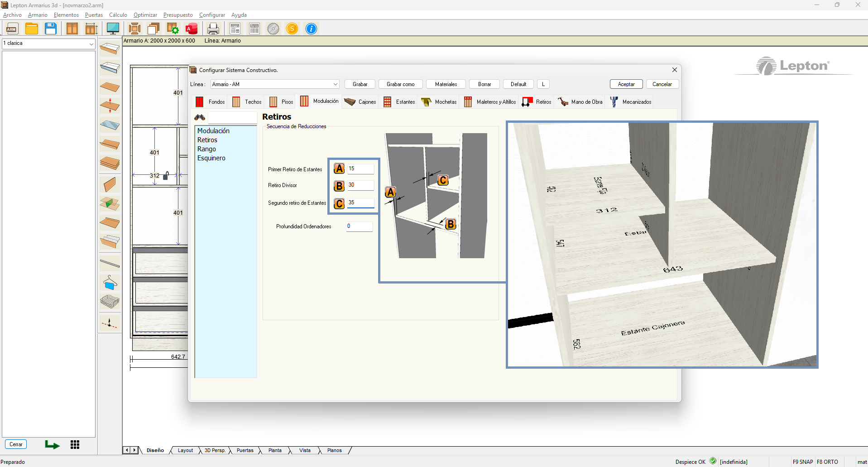Switch to the Cajones tab
868x467 pixels.
tap(360, 102)
